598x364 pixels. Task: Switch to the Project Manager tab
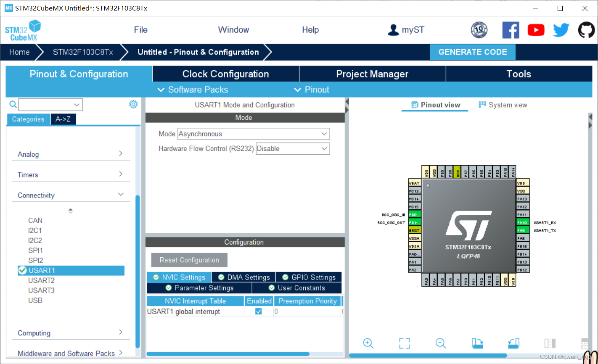373,74
